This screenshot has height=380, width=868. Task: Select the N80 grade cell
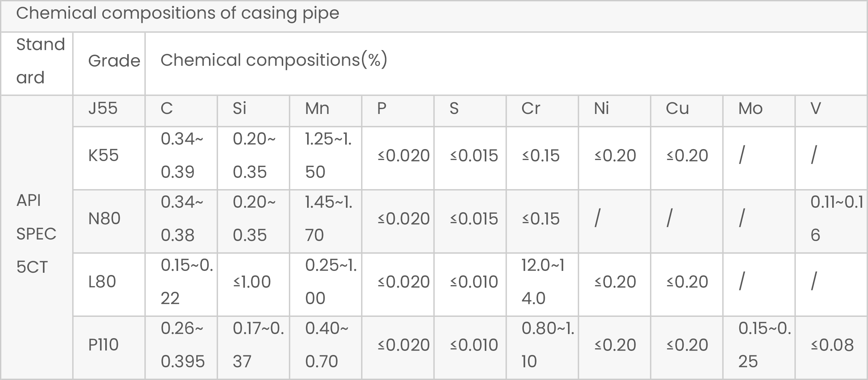click(104, 219)
